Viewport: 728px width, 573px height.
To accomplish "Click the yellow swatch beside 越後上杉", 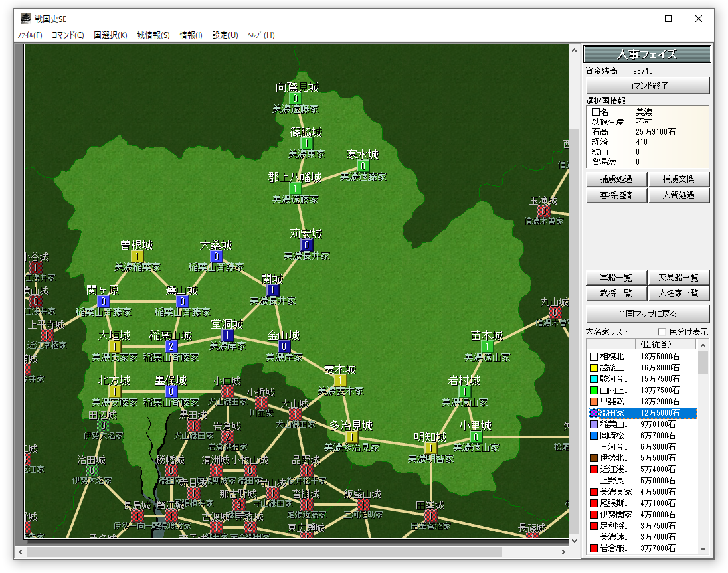I will tap(594, 367).
